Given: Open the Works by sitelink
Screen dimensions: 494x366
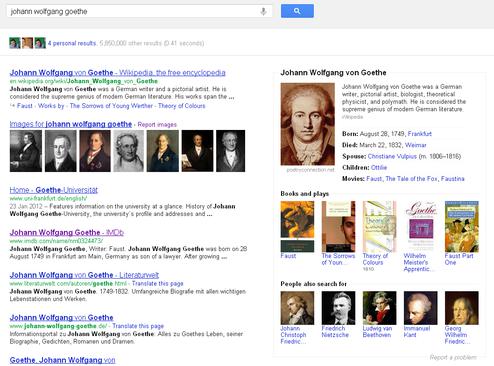Looking at the screenshot, I should coord(51,106).
